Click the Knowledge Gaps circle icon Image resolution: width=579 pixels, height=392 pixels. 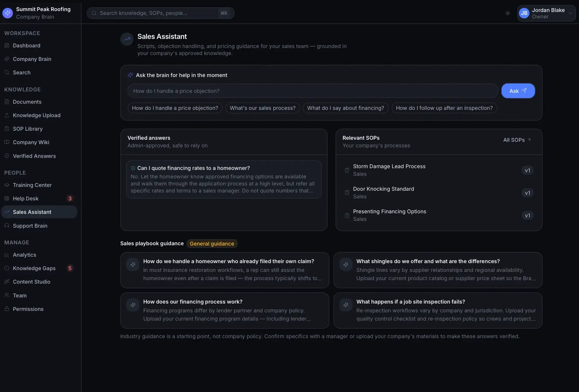pyautogui.click(x=7, y=268)
